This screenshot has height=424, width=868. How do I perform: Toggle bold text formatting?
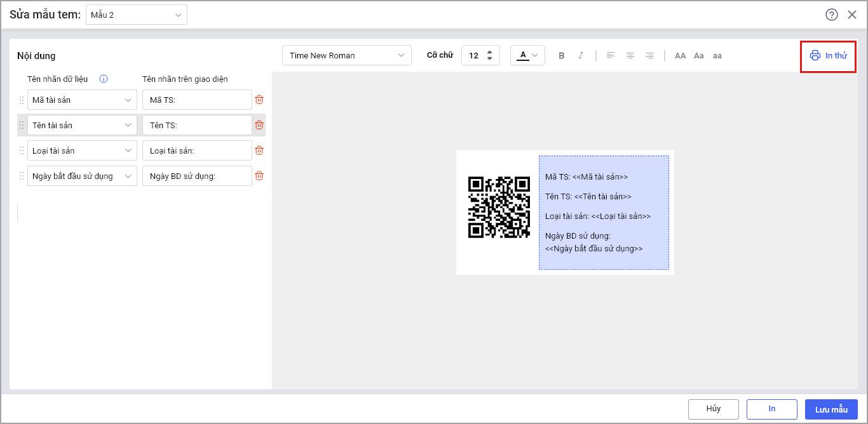point(561,56)
